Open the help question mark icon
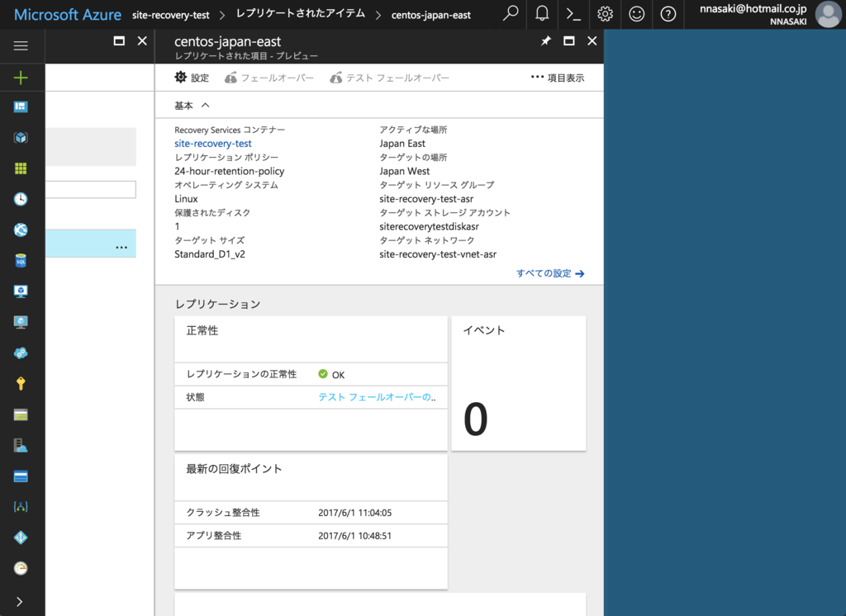Viewport: 846px width, 616px height. (x=668, y=13)
